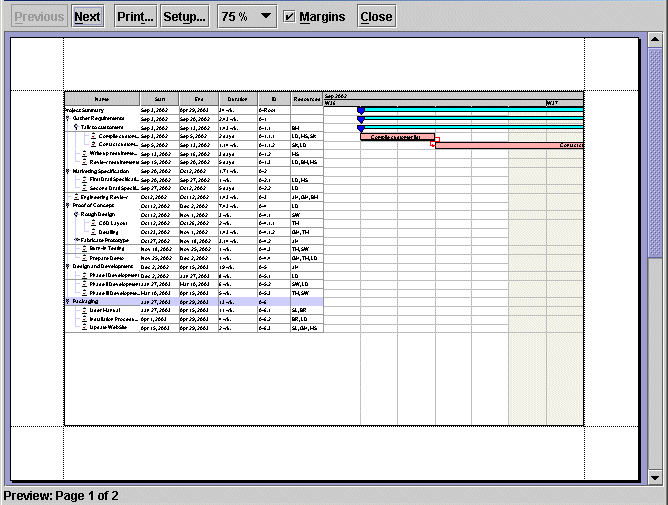Click the task icon beside Prepare Demo
Image resolution: width=668 pixels, height=505 pixels.
(84, 257)
